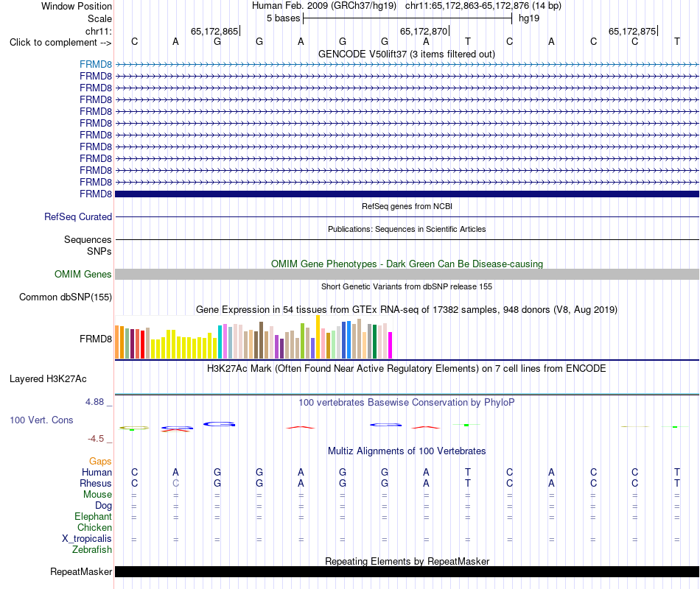The image size is (700, 589).
Task: Click the Human species label
Action: 97,472
